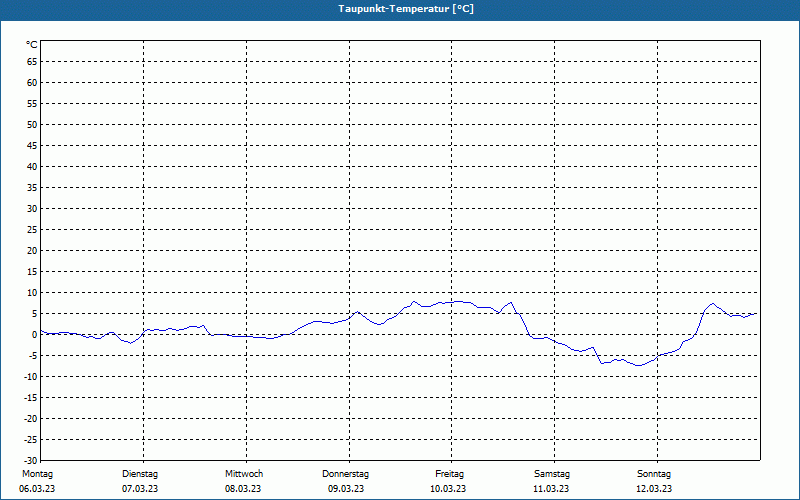The image size is (800, 500).
Task: Click the Taupunkt-Temperatur [°C] chart title
Action: pos(406,9)
